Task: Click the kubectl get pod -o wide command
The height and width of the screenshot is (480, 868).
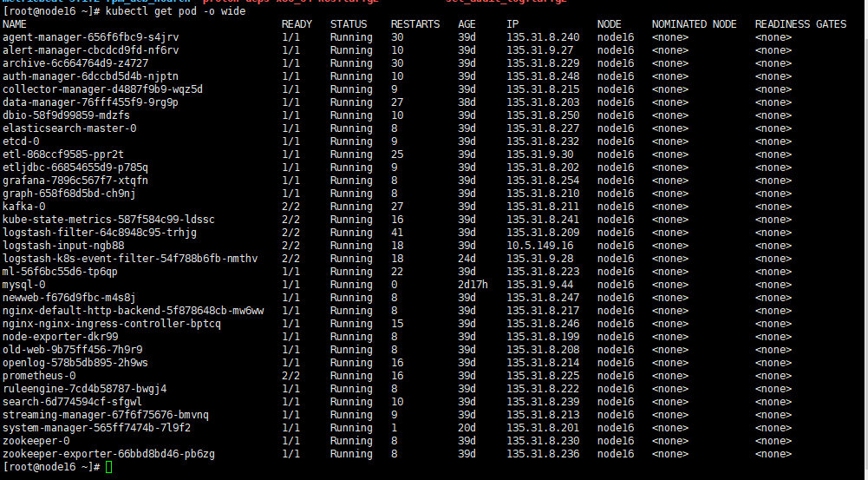Action: pyautogui.click(x=175, y=11)
